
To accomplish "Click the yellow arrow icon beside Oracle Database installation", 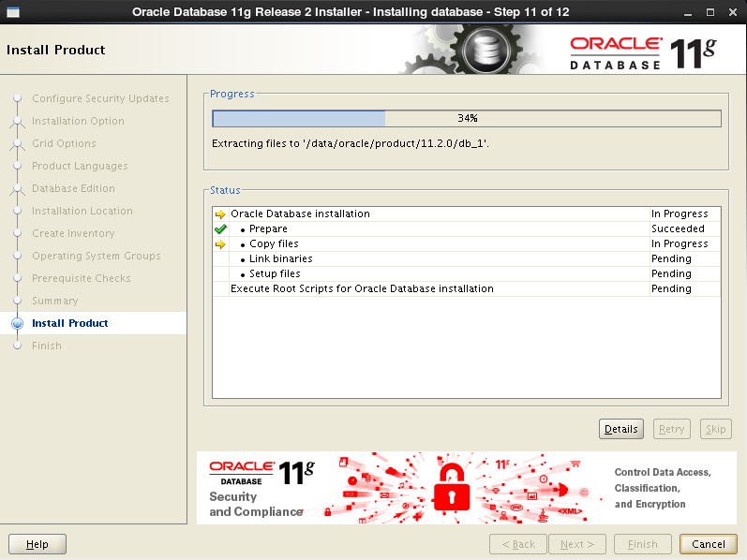I will tap(220, 214).
